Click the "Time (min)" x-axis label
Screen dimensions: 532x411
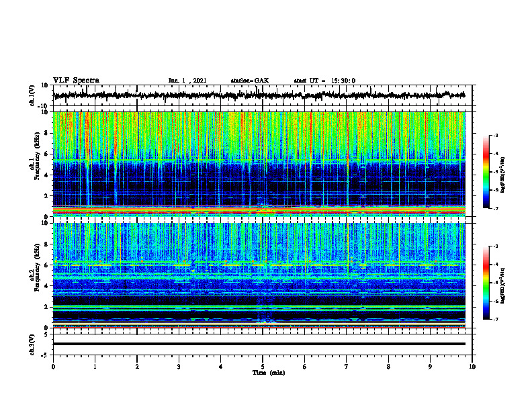click(x=269, y=373)
